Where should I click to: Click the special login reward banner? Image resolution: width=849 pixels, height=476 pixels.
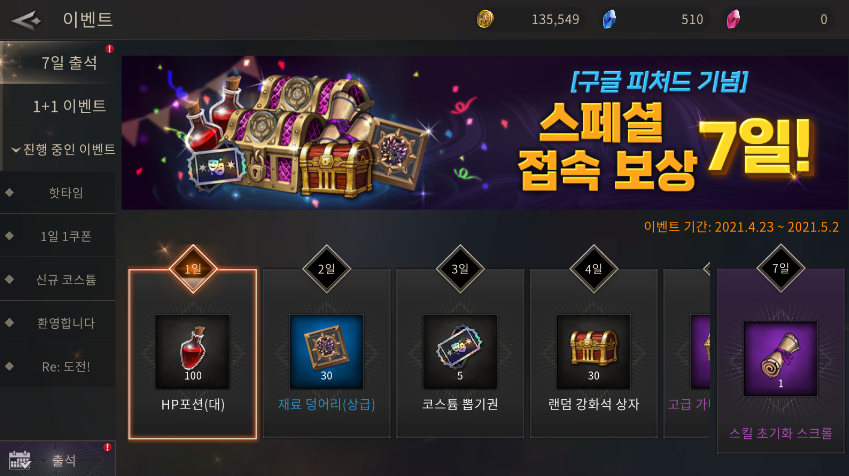(x=485, y=133)
